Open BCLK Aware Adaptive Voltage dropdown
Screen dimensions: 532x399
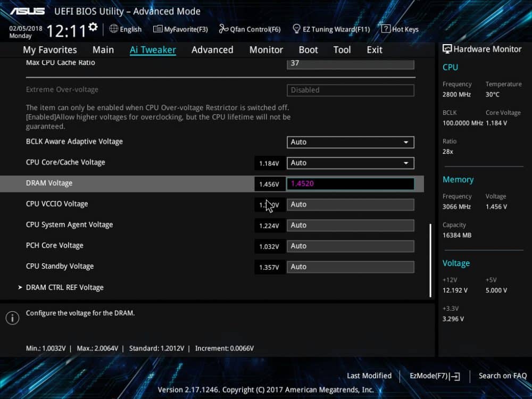(x=351, y=142)
